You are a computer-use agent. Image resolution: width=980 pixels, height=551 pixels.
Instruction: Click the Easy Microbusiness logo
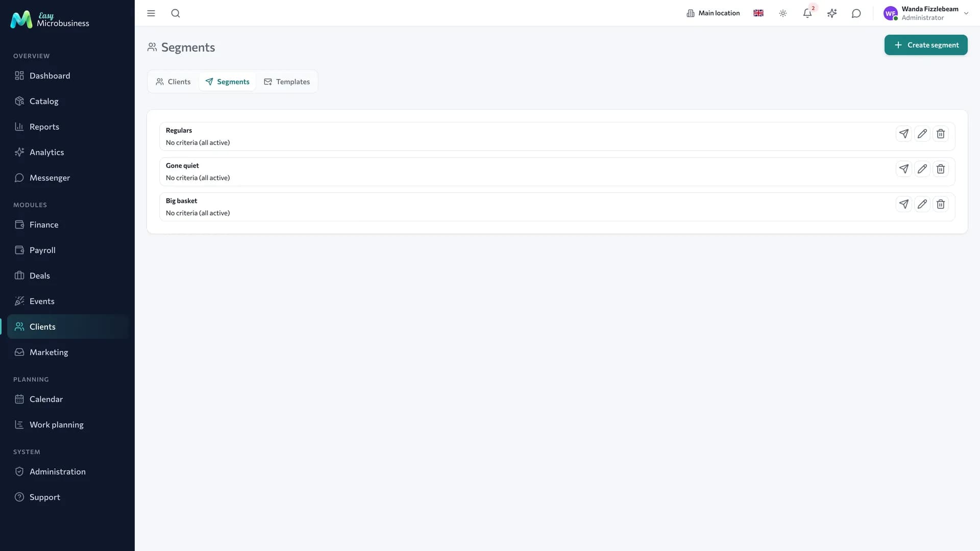point(50,19)
